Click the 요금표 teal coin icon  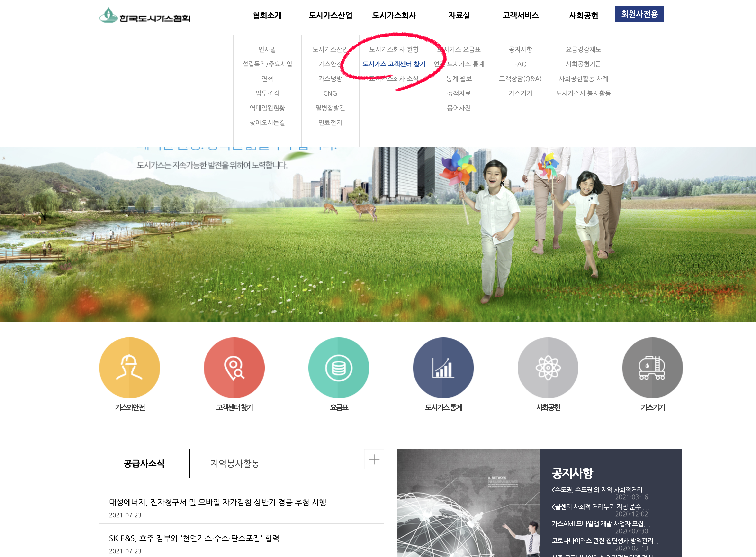339,368
